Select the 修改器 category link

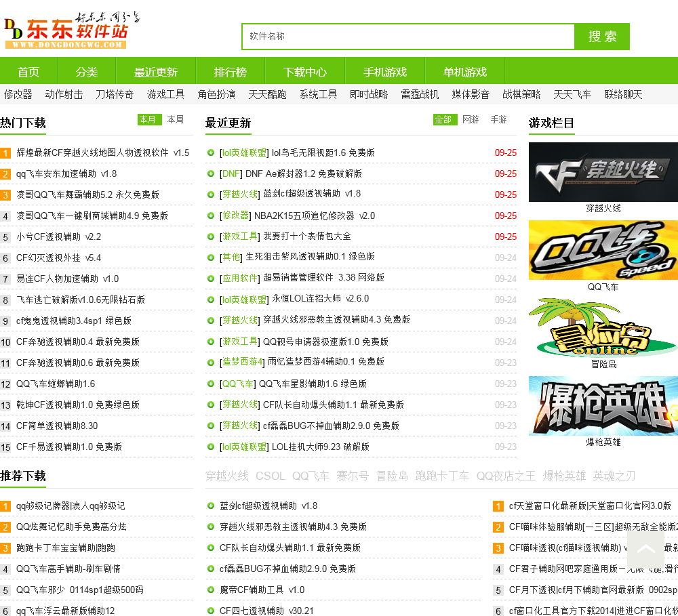tap(18, 94)
